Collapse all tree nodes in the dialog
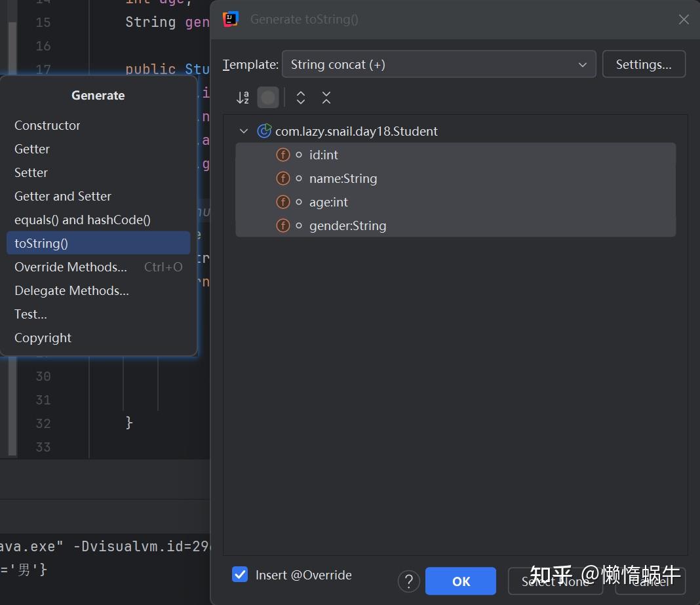 (x=326, y=97)
